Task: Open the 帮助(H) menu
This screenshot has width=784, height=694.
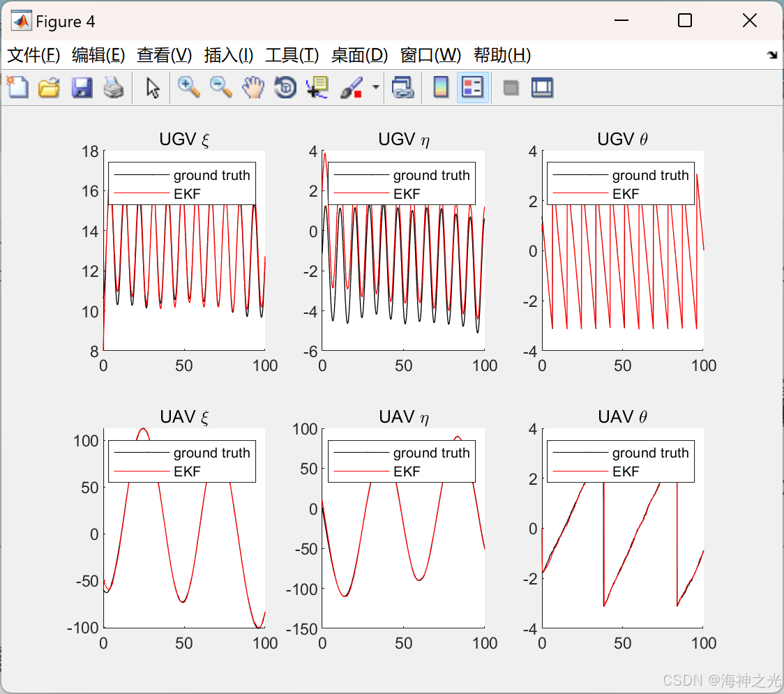Action: 502,55
